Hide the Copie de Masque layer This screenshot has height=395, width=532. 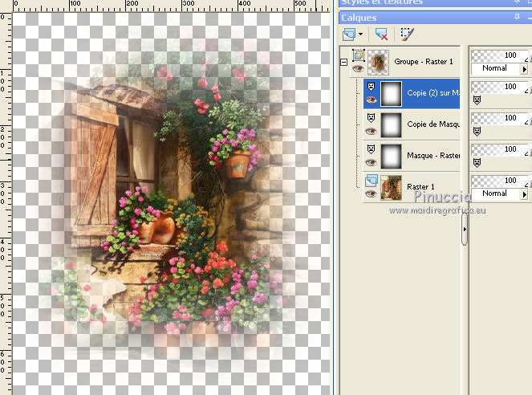pos(371,131)
